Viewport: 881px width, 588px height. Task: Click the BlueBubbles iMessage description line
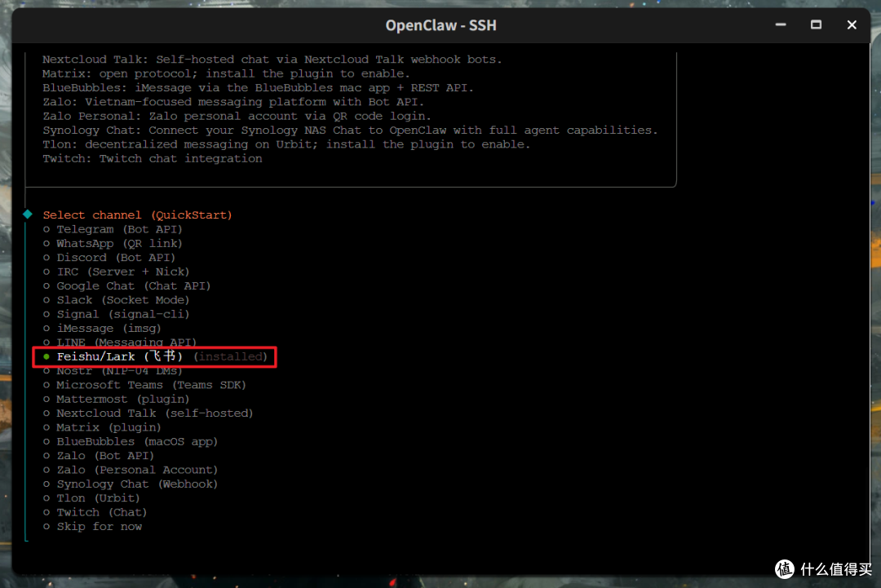259,87
